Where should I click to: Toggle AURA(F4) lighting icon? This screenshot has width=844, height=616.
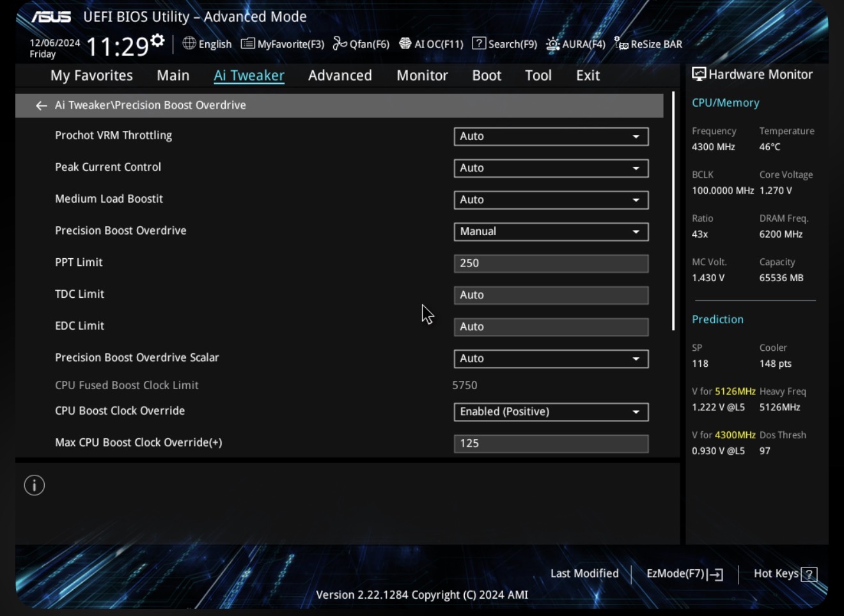[x=553, y=43]
